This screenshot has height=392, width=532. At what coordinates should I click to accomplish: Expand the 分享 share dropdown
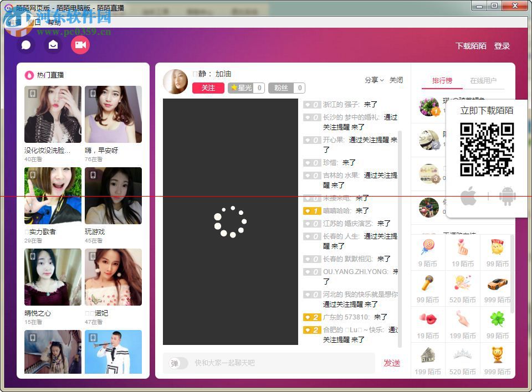pyautogui.click(x=374, y=80)
